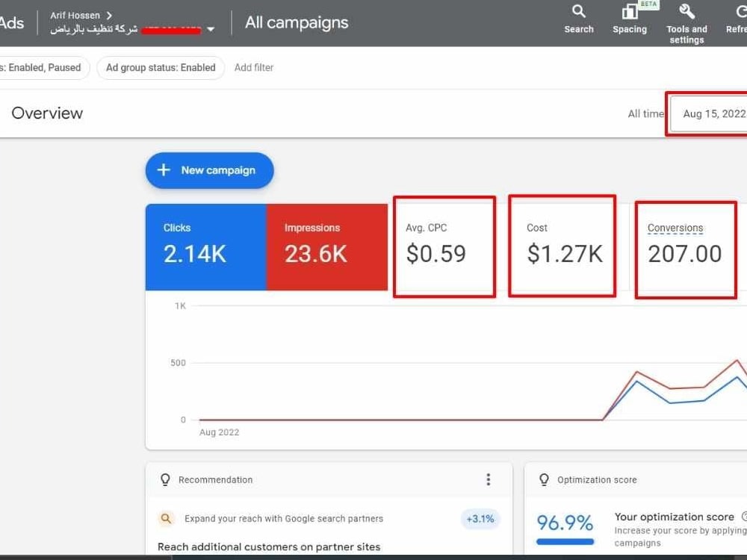Click the 96.9% optimization score
747x560 pixels.
click(565, 523)
